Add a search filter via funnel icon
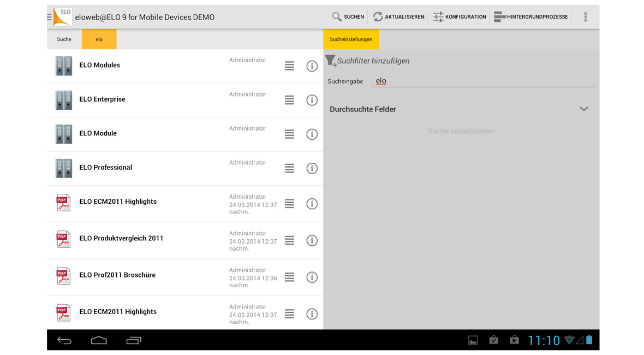The width and height of the screenshot is (644, 355). [x=331, y=61]
